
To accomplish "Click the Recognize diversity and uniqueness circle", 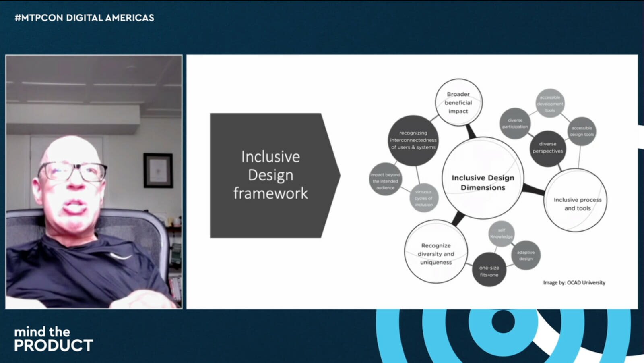I will coord(436,253).
